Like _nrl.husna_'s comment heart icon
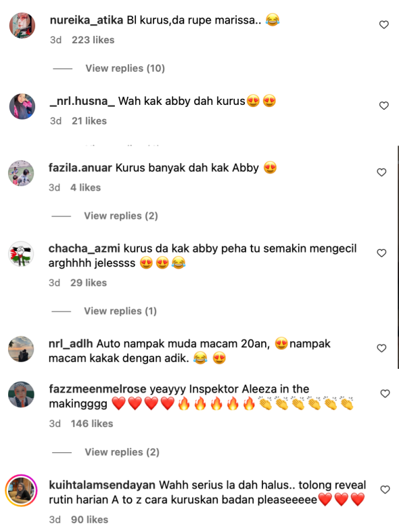This screenshot has width=399, height=532. click(383, 106)
